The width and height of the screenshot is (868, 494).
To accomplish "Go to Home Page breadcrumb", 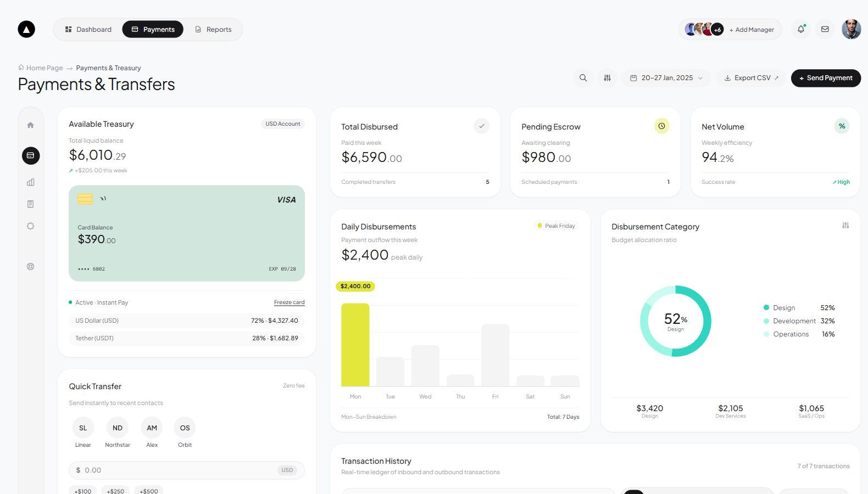I will [x=41, y=68].
